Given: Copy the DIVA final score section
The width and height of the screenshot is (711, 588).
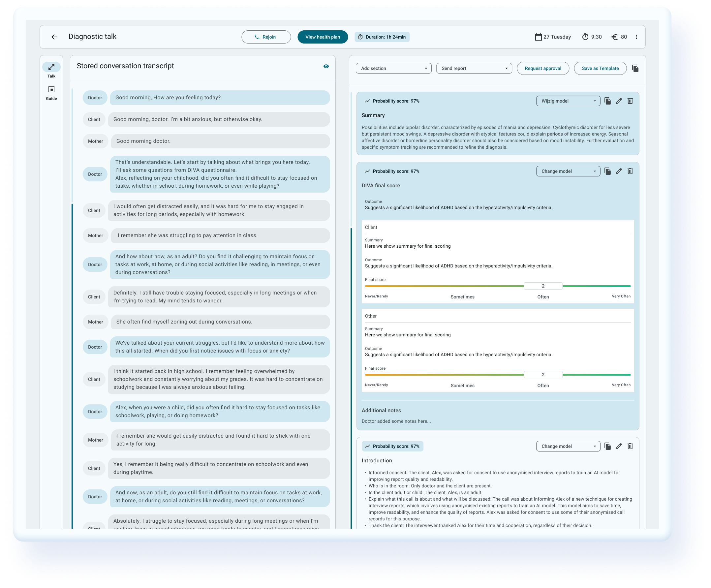Looking at the screenshot, I should click(x=607, y=171).
